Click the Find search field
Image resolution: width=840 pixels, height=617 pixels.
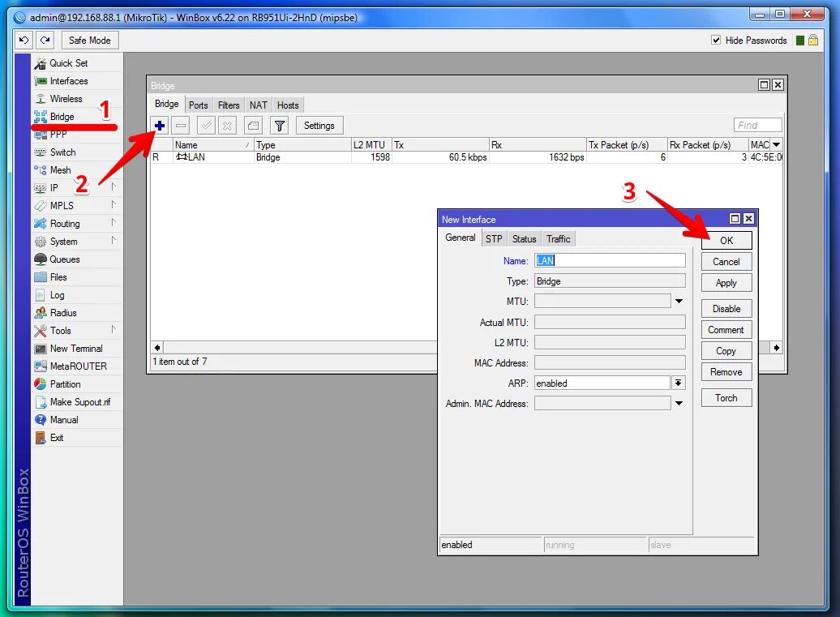pos(757,126)
